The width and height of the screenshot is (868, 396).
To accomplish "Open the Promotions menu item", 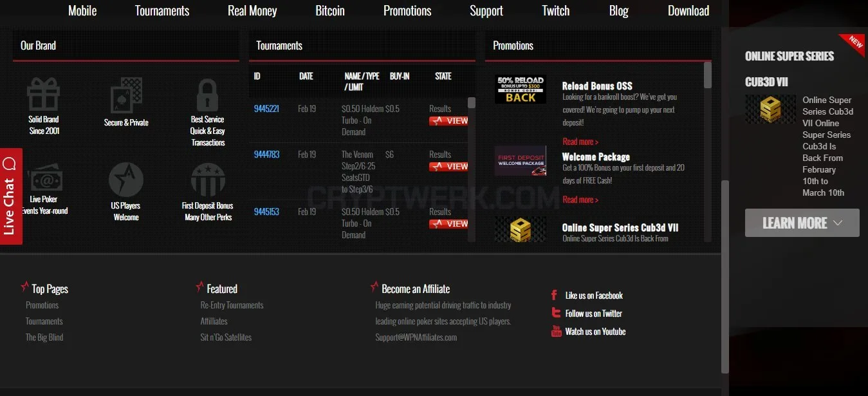I will tap(407, 11).
